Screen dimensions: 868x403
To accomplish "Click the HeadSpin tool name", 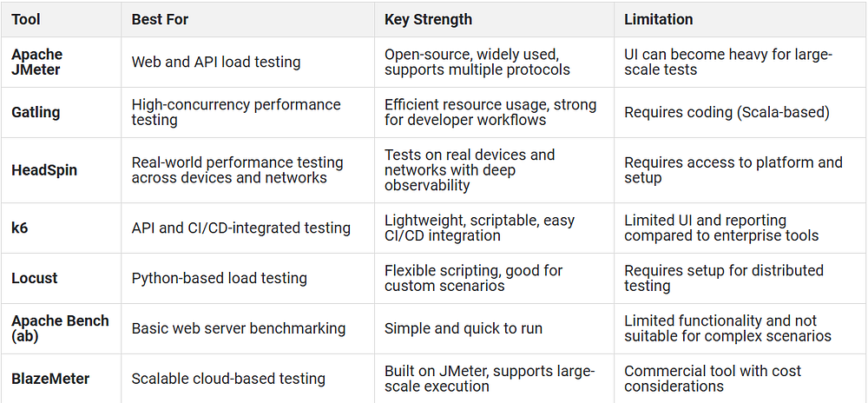I will point(44,170).
